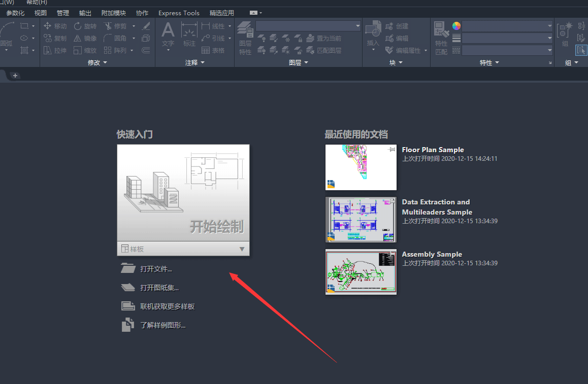This screenshot has width=588, height=384.
Task: Open the Express Tools ribbon tab
Action: (179, 13)
